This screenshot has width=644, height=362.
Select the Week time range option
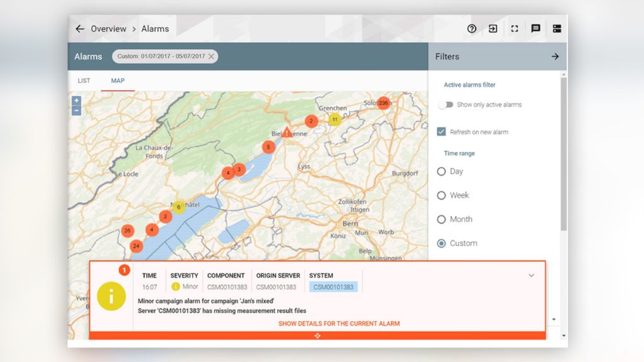441,195
